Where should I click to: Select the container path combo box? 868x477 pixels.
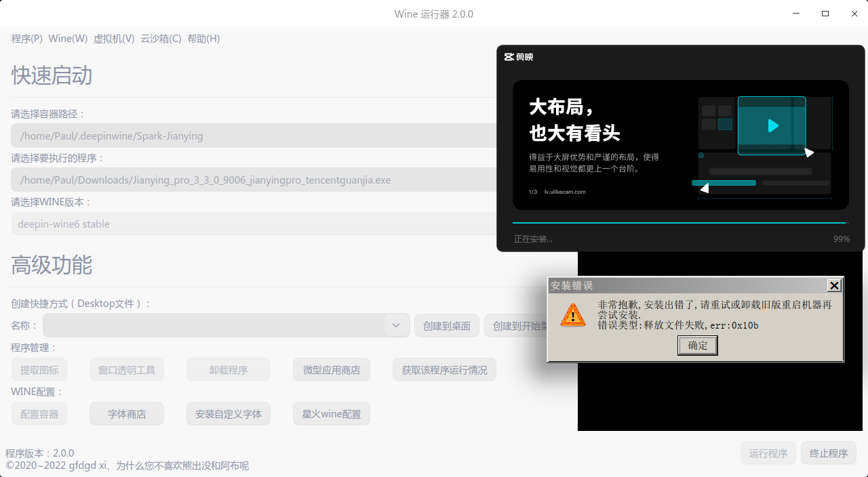254,136
